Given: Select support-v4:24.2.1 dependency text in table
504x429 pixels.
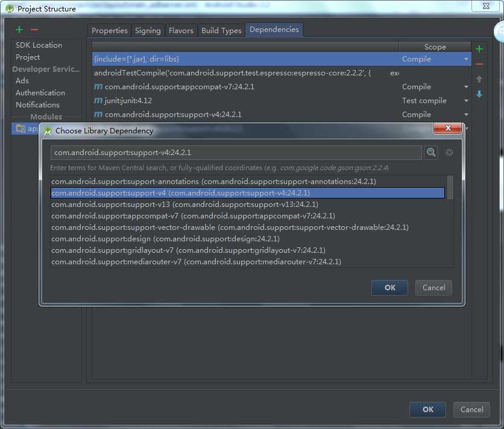Looking at the screenshot, I should [x=173, y=115].
